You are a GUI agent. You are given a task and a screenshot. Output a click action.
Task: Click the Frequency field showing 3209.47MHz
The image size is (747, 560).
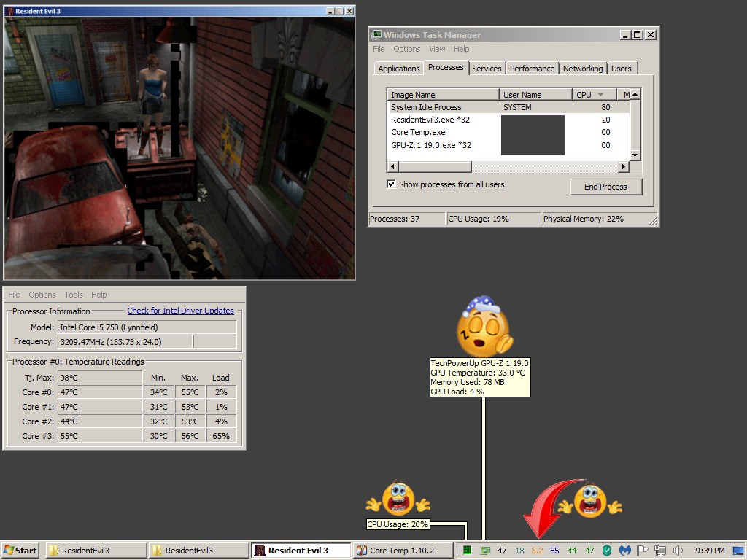pos(125,342)
